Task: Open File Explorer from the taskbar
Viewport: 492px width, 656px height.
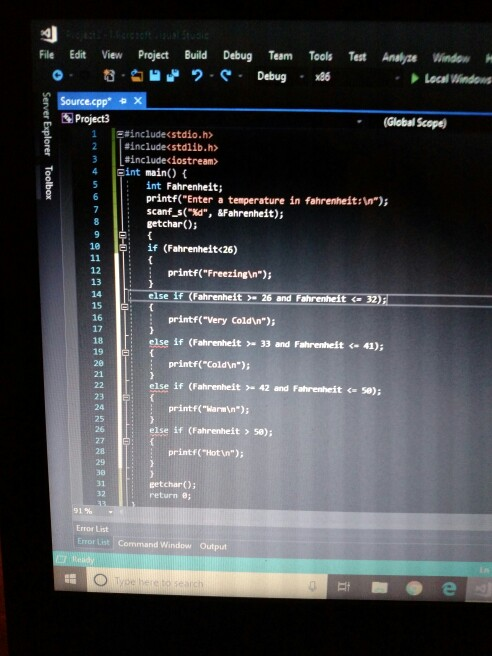Action: pyautogui.click(x=379, y=588)
